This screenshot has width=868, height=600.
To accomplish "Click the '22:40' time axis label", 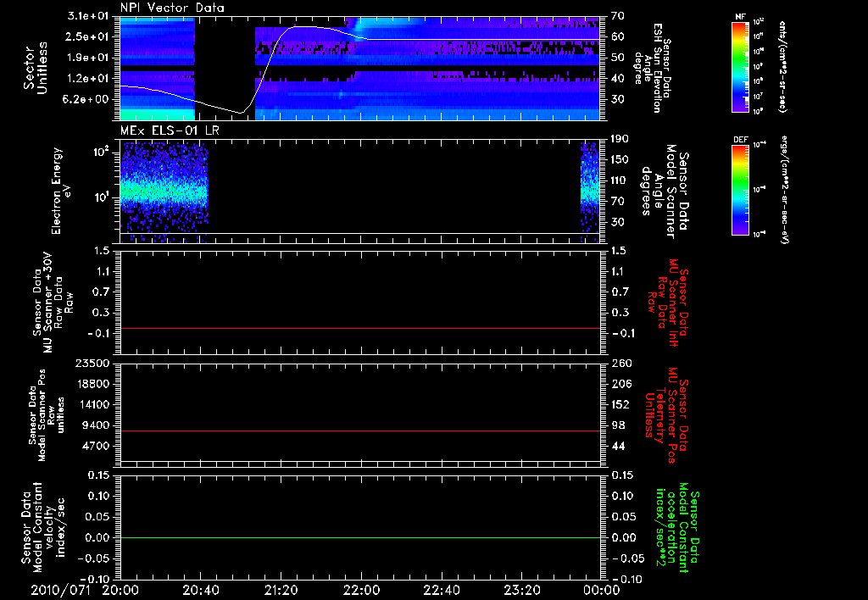I will pyautogui.click(x=441, y=590).
